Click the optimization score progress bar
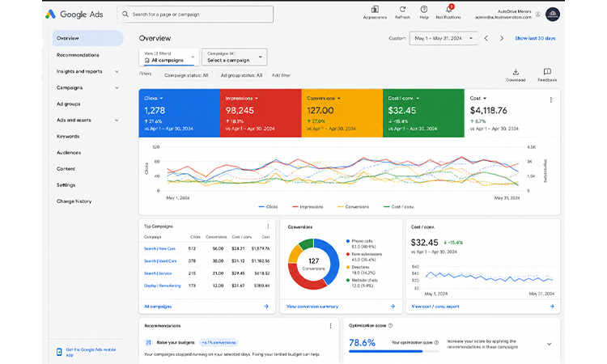The image size is (607, 364). pos(393,351)
